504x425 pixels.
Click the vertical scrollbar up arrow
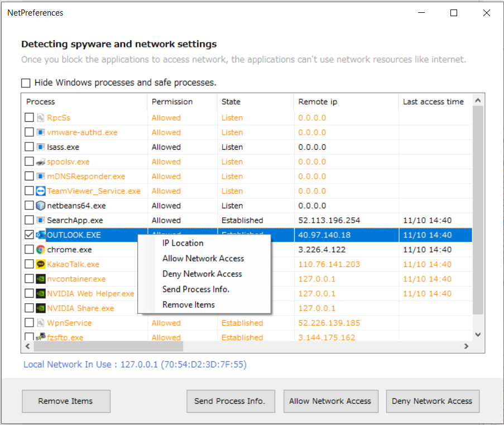pyautogui.click(x=478, y=101)
